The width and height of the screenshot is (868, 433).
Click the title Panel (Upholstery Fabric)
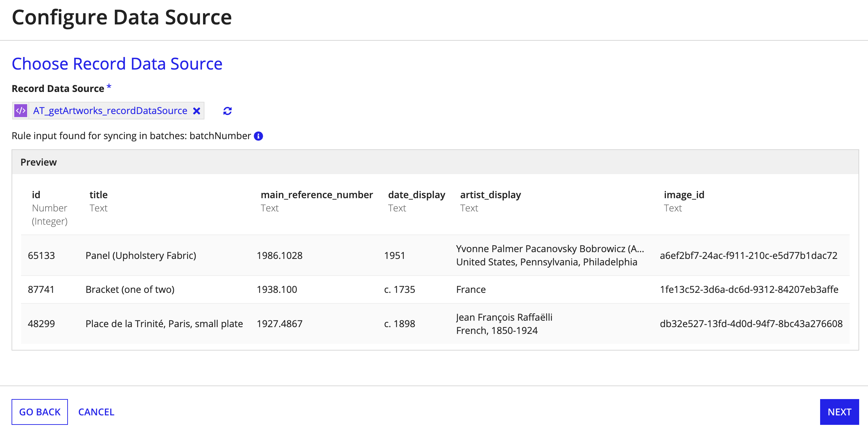pyautogui.click(x=141, y=256)
